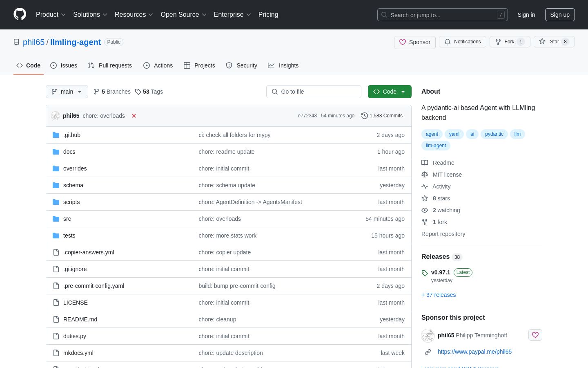The image size is (588, 368).
Task: Star the llmling-agent repository
Action: 554,42
